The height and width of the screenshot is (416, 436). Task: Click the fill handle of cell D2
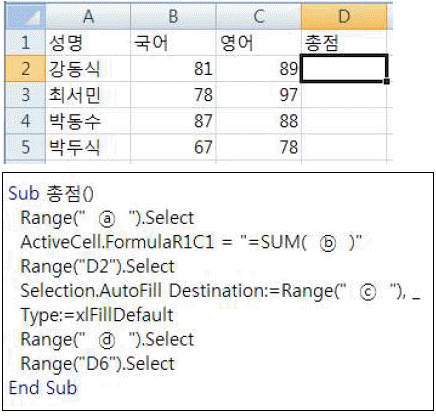387,81
